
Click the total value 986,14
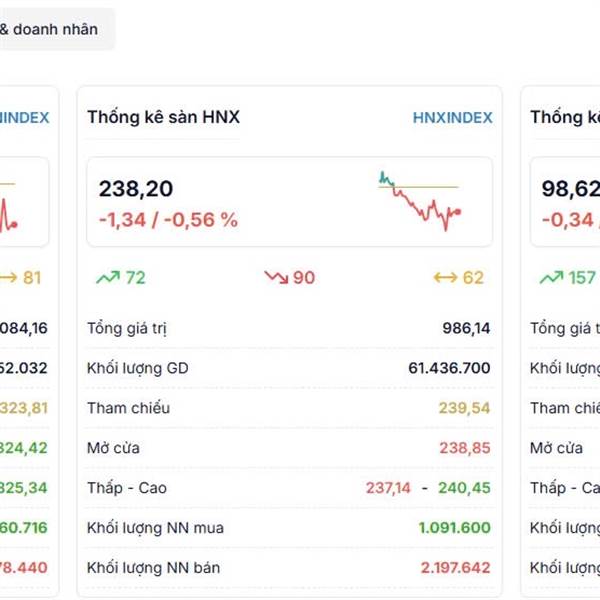(x=466, y=328)
